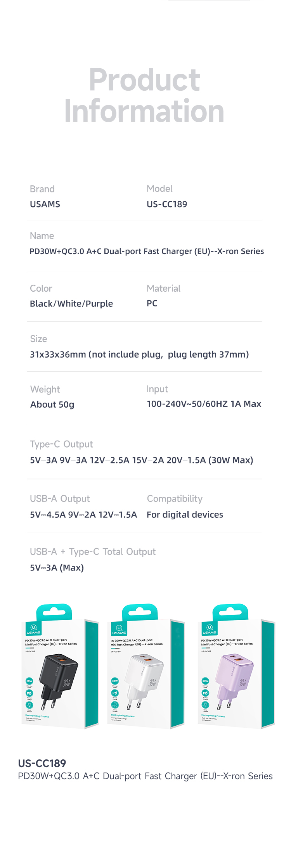The width and height of the screenshot is (291, 868).
Task: Click the Type-C Output specification line
Action: [x=142, y=460]
